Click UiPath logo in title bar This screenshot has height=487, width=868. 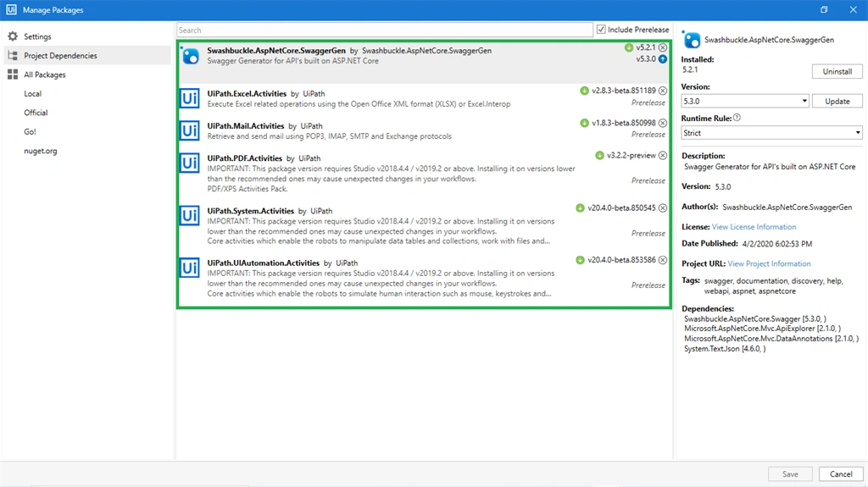click(x=11, y=9)
